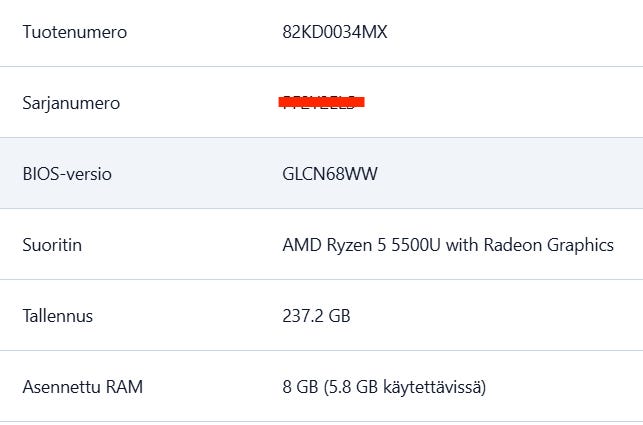The height and width of the screenshot is (425, 643).
Task: Click the Tallennus label
Action: (x=58, y=316)
